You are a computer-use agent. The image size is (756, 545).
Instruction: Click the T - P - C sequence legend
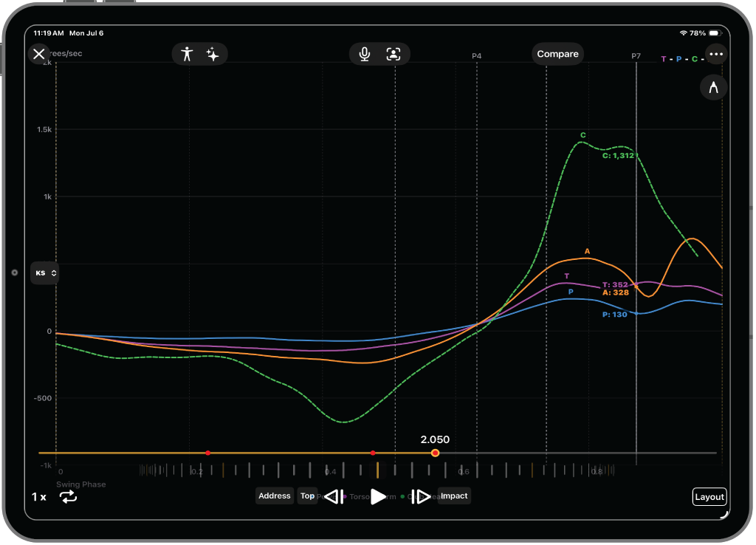point(682,59)
